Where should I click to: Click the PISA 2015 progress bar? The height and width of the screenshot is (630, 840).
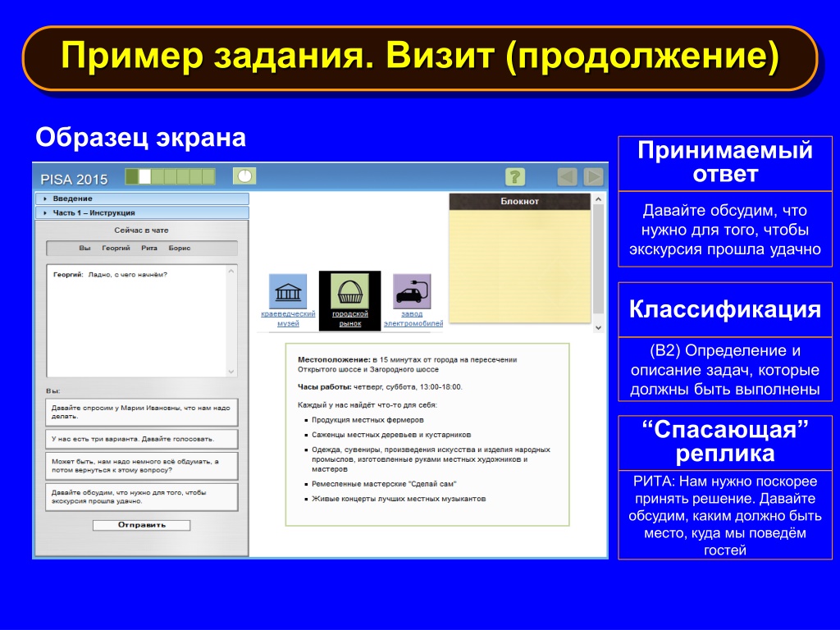click(171, 176)
